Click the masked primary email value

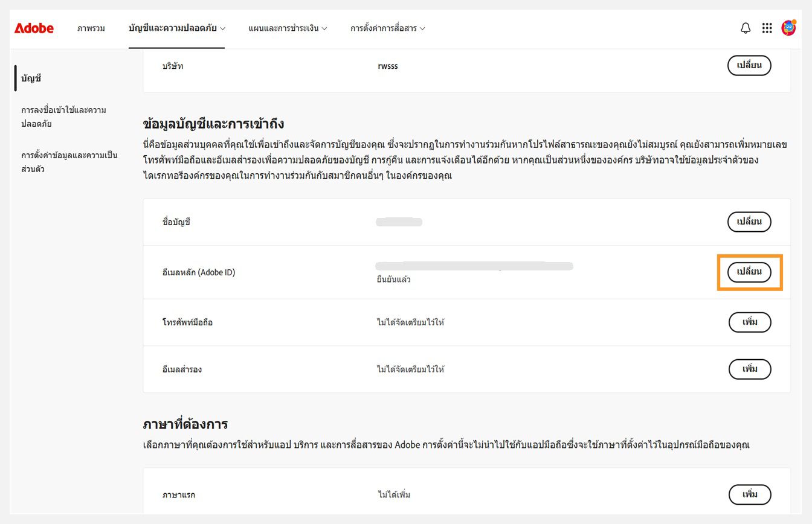pos(474,266)
